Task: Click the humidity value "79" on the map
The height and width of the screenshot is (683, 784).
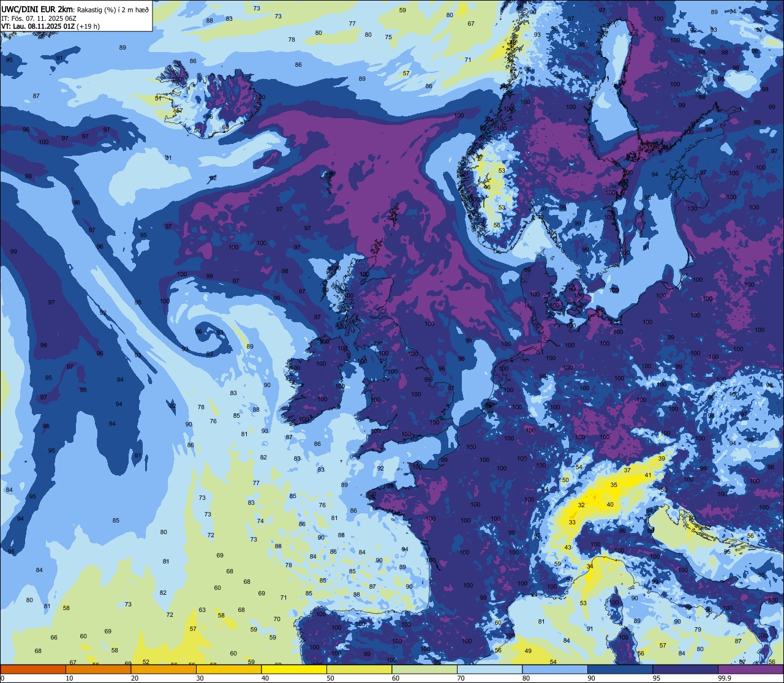Action: [x=698, y=630]
